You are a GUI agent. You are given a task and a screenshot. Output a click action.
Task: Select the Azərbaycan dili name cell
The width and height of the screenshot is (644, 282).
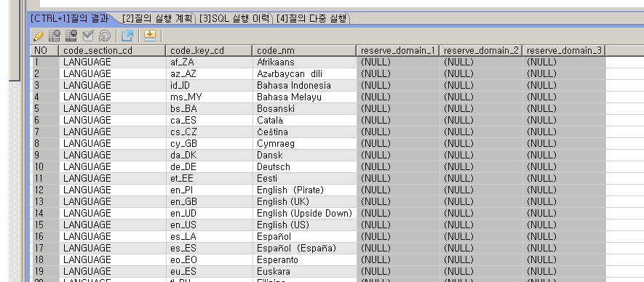304,74
